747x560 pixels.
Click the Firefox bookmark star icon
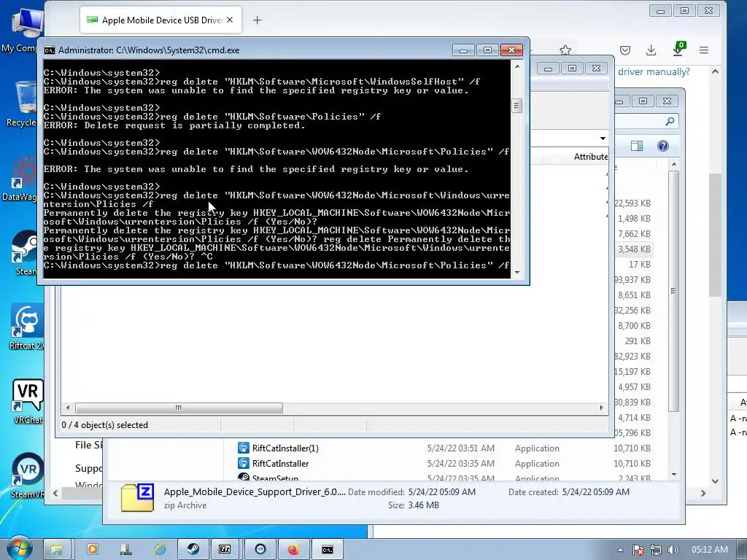coord(565,50)
